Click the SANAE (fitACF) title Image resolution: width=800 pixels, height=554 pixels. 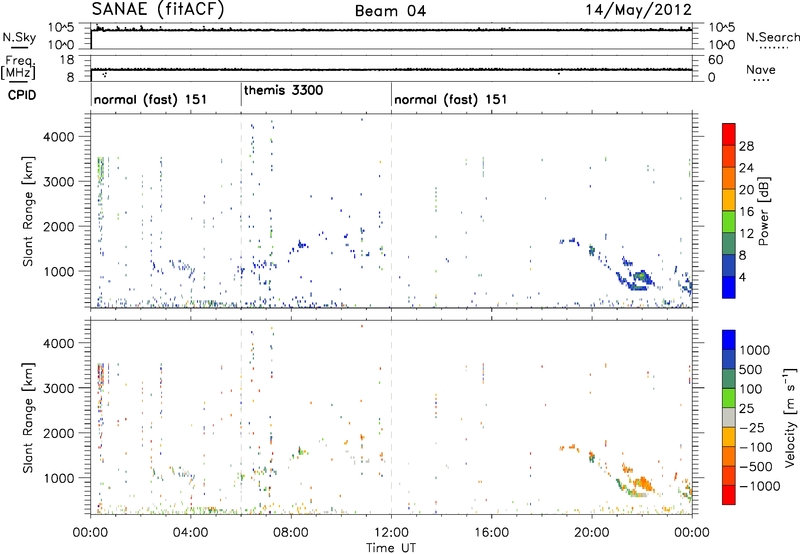point(158,9)
